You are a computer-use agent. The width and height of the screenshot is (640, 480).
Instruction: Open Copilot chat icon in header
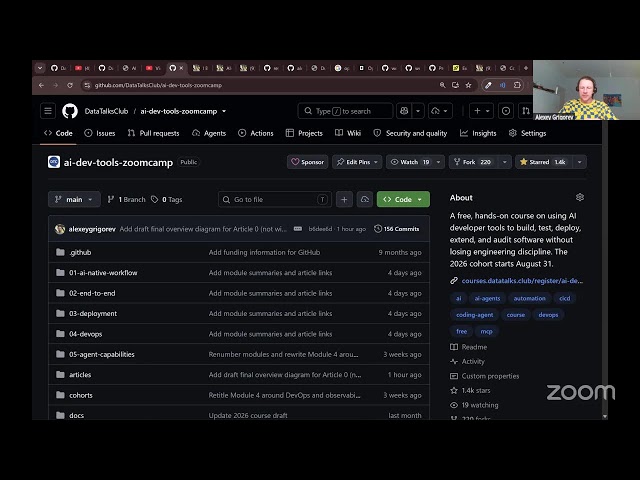click(x=404, y=111)
